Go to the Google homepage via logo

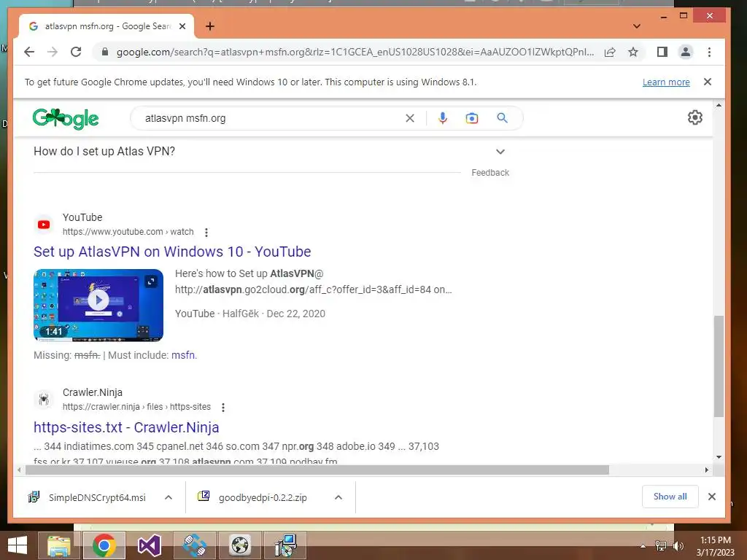(66, 119)
